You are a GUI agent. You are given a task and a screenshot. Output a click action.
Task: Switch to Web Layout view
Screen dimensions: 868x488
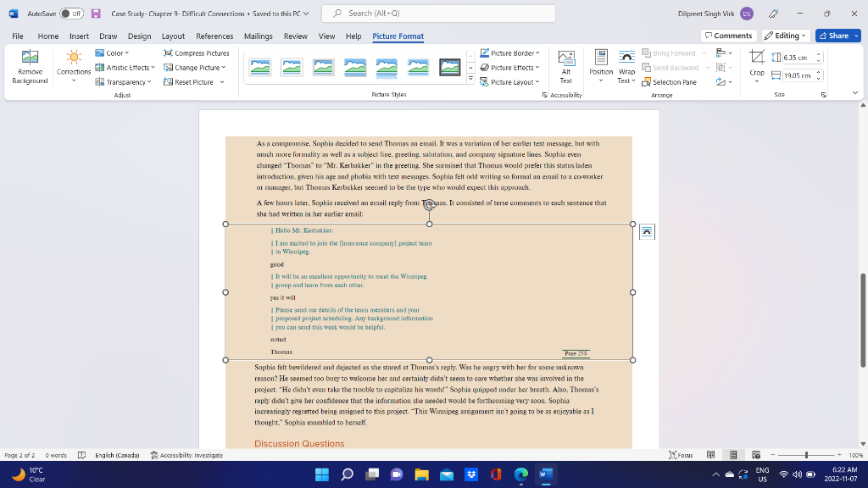click(755, 455)
